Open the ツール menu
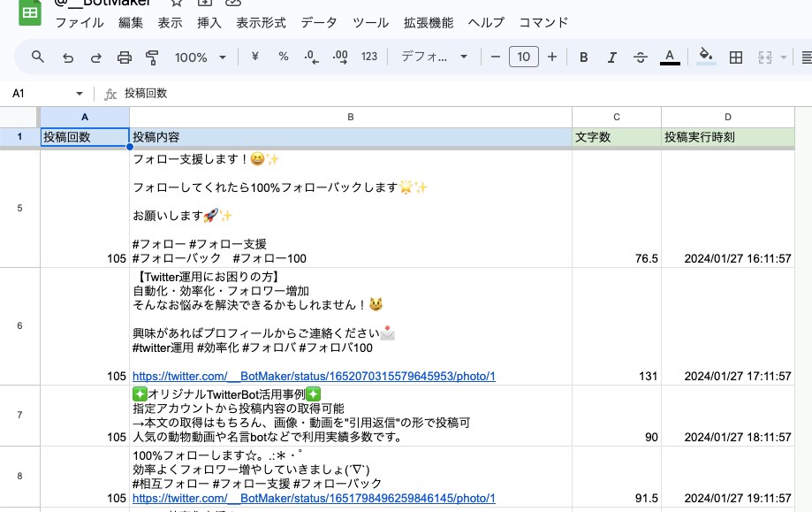Screen dimensions: 812x512 370,23
